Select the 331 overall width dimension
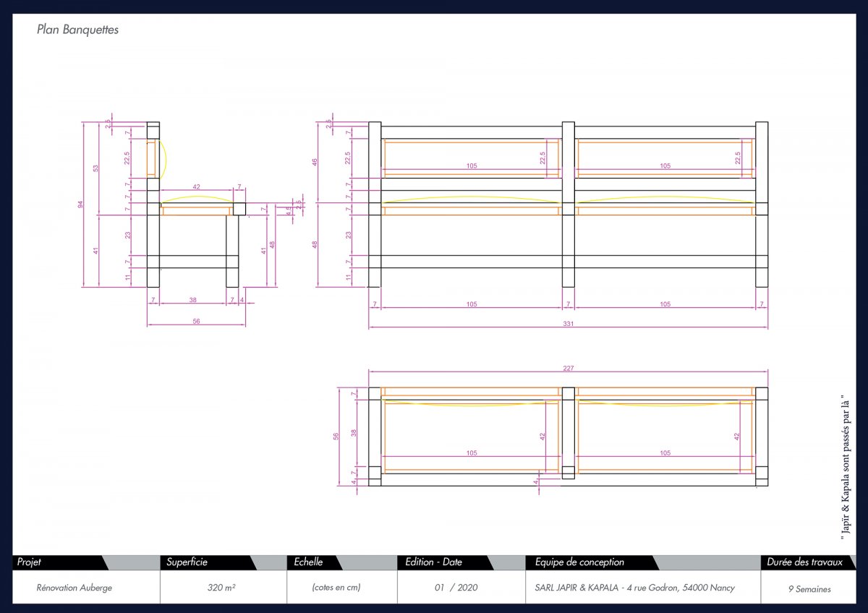The width and height of the screenshot is (868, 613). tap(569, 324)
